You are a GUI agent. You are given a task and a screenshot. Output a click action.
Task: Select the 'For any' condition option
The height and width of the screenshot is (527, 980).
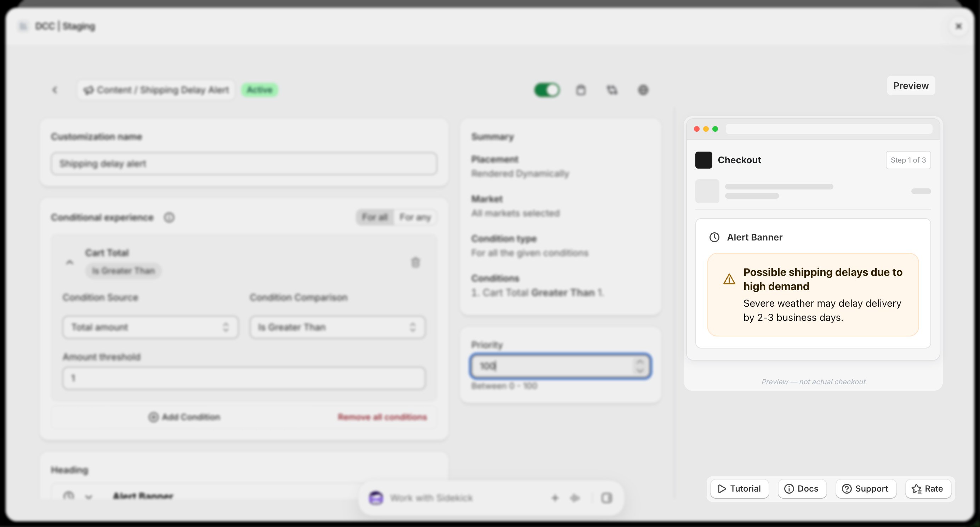point(415,217)
